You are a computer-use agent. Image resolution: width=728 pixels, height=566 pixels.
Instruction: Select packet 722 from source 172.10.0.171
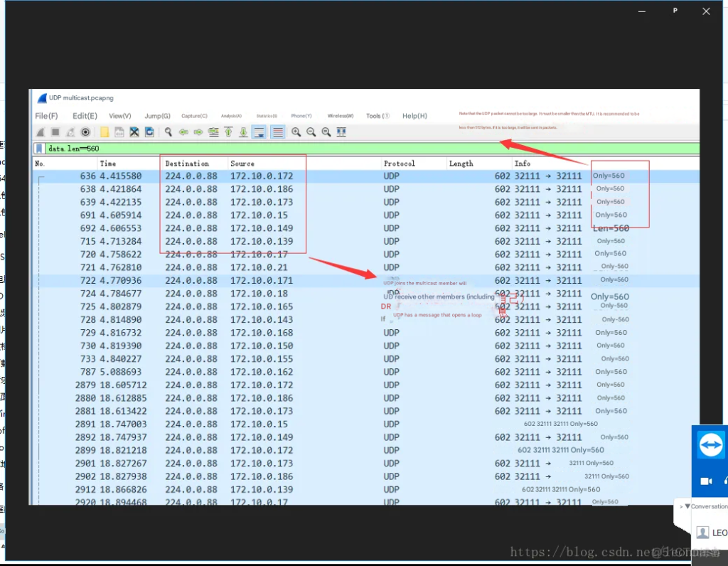coord(262,281)
